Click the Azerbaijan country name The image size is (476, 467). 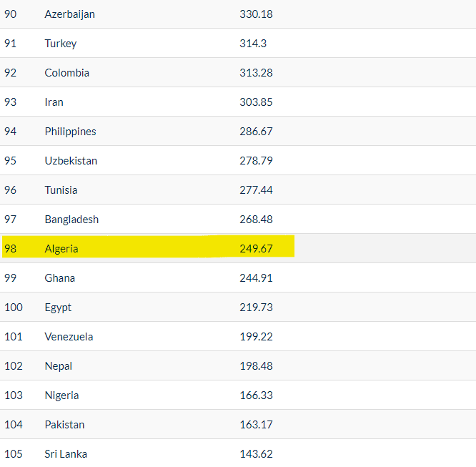tap(69, 14)
